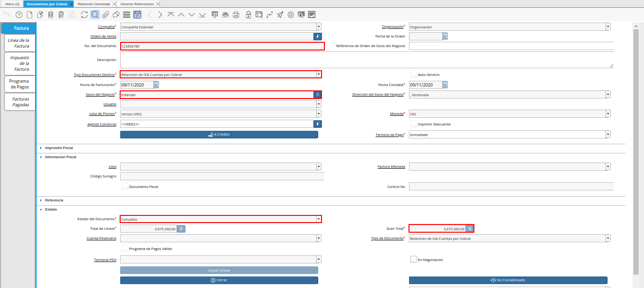This screenshot has width=644, height=288.
Task: Click the Refresh icon in toolbar
Action: point(85,15)
